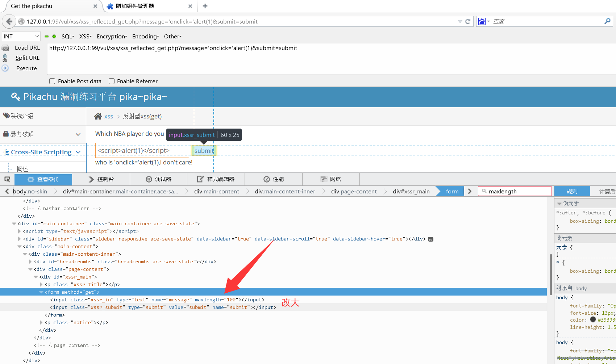Open the 性能 performance tab

pos(274,179)
